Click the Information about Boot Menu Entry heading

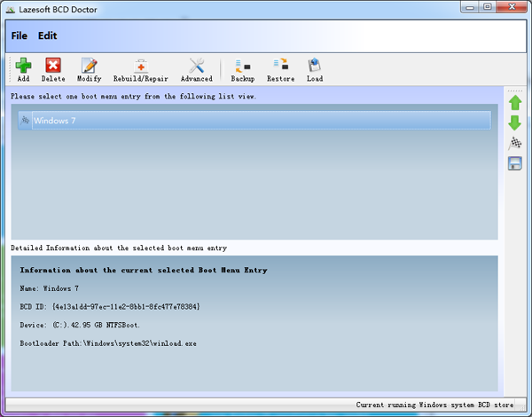click(144, 270)
